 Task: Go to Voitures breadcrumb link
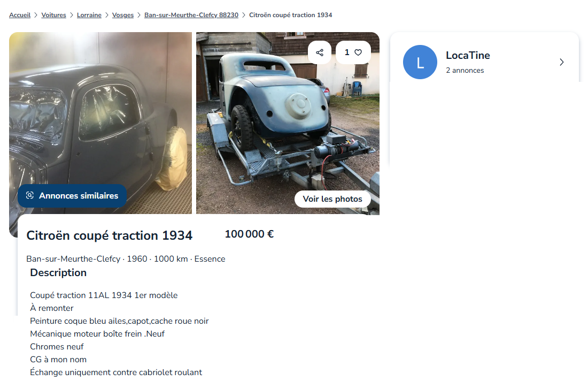tap(53, 15)
